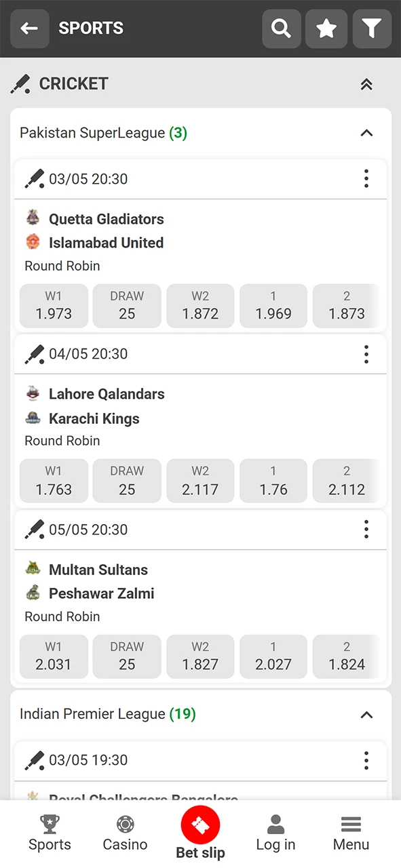Open favorites via the star icon
The image size is (401, 868).
click(326, 28)
